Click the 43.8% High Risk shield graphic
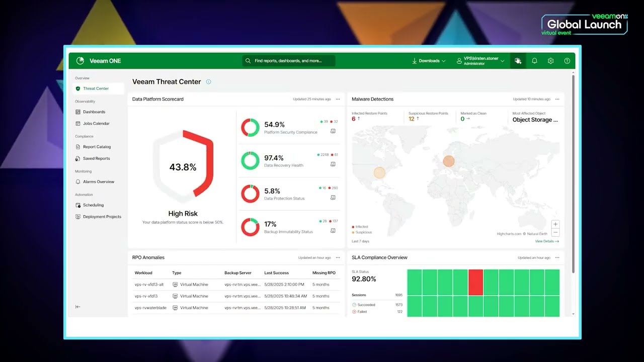Viewport: 644px width, 362px height. click(x=183, y=166)
